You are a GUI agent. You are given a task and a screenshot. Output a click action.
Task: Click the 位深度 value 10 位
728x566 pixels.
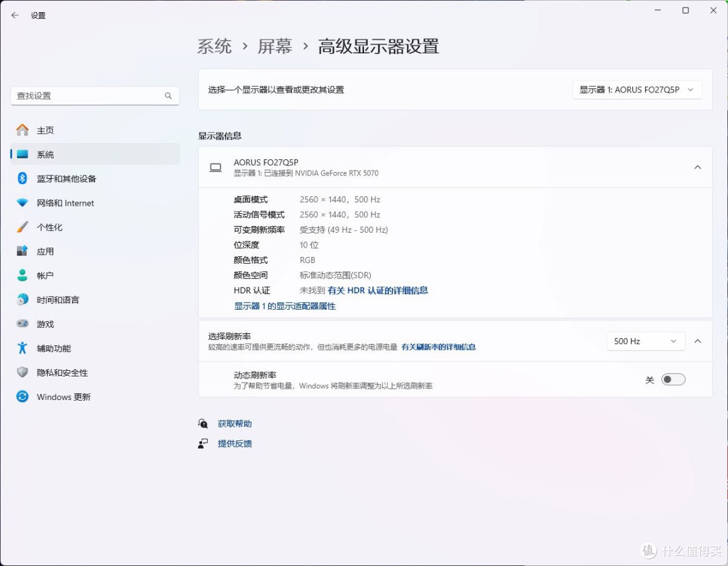tap(309, 245)
